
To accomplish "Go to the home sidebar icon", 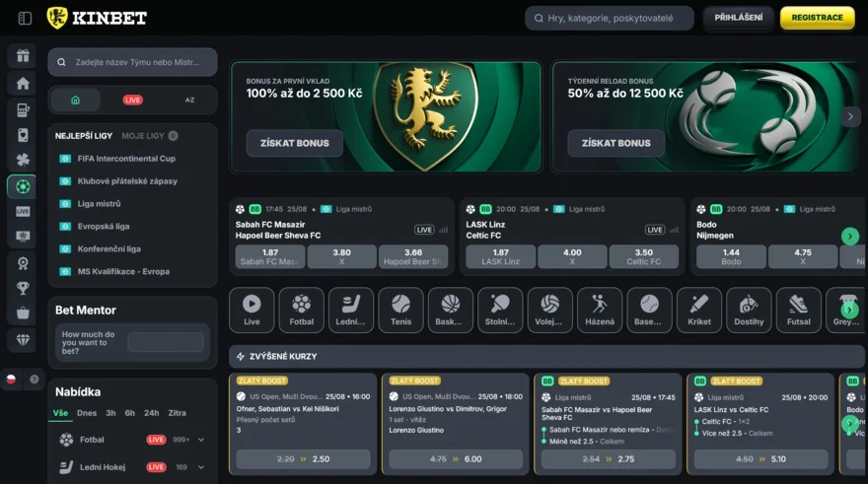I will pos(23,84).
